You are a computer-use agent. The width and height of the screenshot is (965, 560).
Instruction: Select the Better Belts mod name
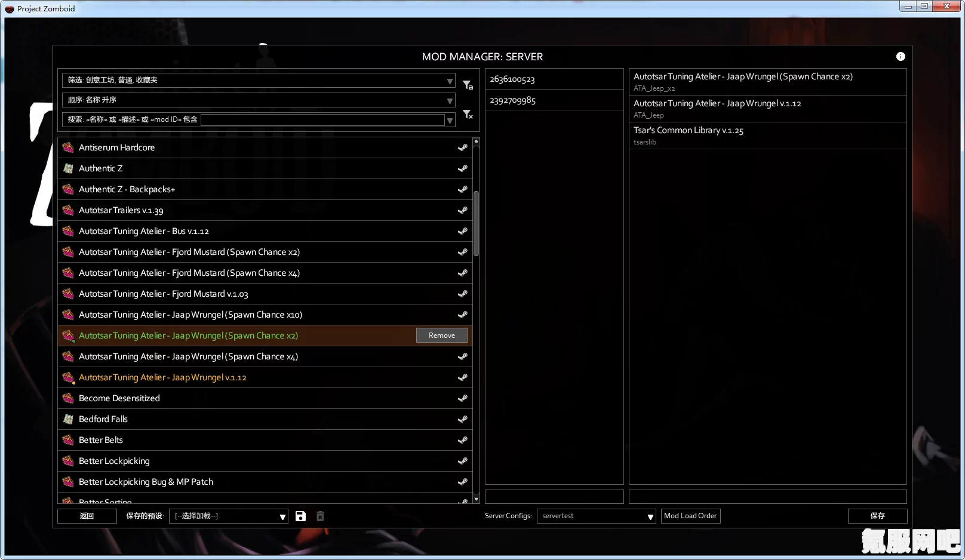[x=101, y=440]
